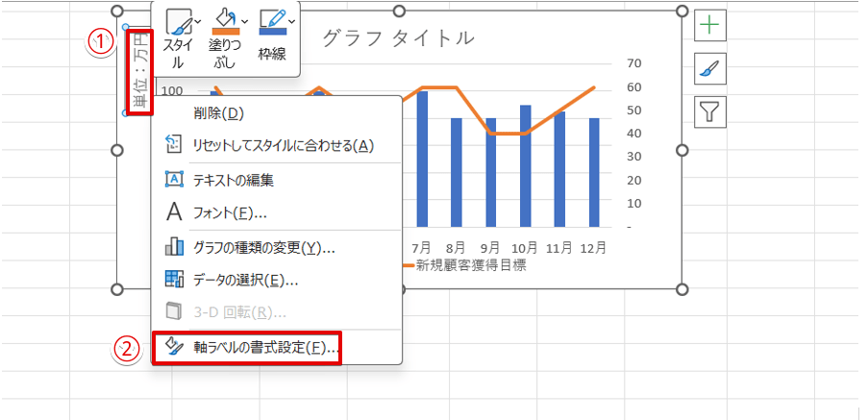Open the Chart Filters funnel icon
Viewport: 868px width, 420px height.
pos(709,112)
